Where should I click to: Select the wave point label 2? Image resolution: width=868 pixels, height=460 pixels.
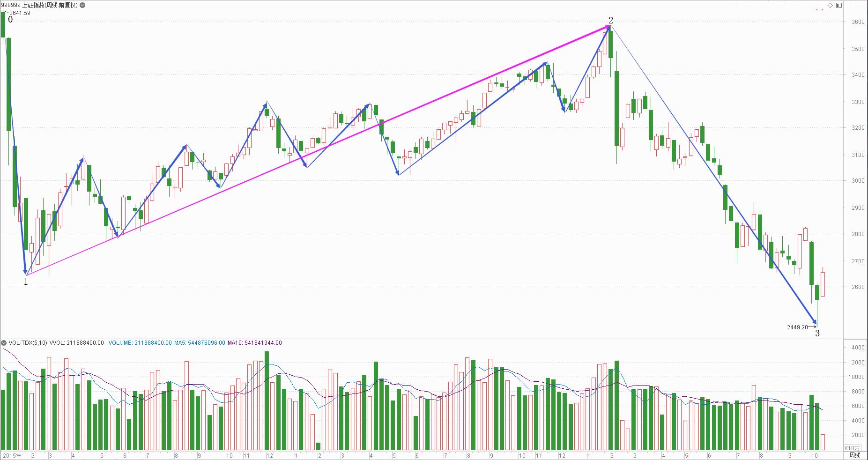[x=610, y=20]
